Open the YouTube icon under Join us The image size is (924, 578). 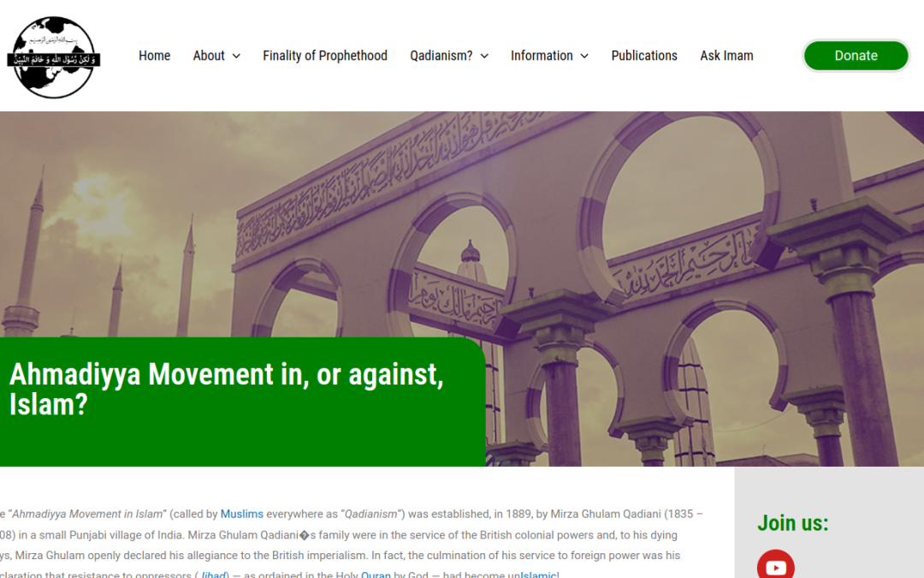click(x=775, y=564)
